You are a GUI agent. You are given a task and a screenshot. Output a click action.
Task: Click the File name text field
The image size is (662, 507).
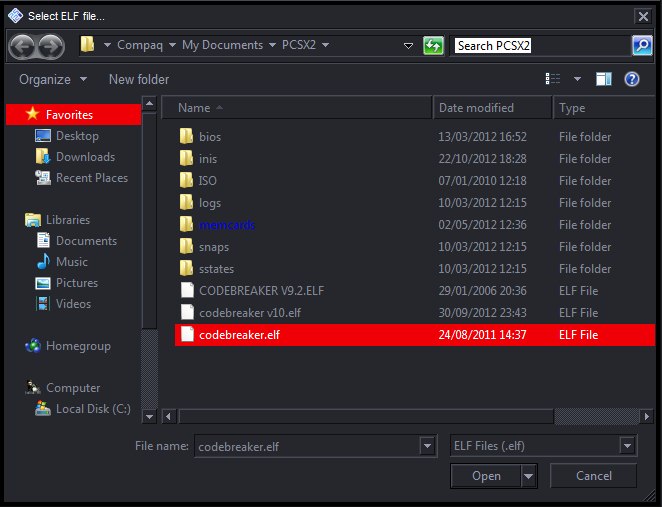coord(307,446)
